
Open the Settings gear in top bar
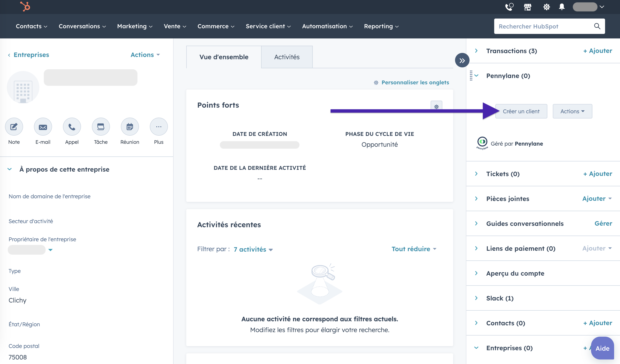point(546,7)
